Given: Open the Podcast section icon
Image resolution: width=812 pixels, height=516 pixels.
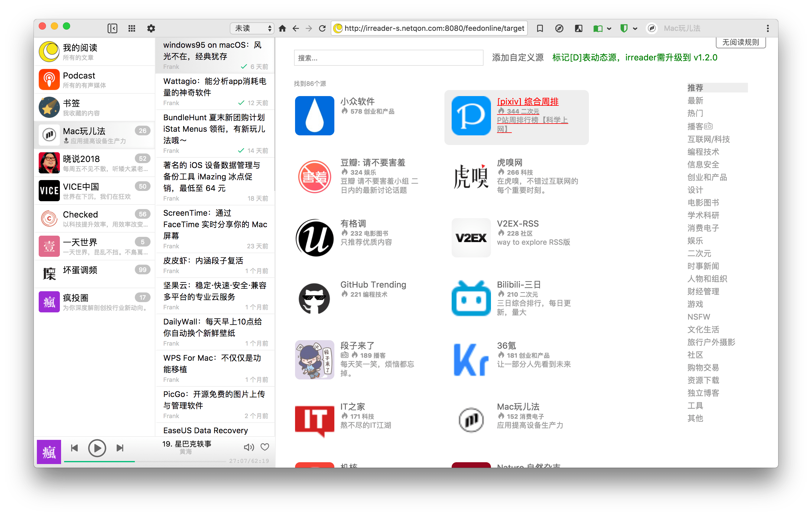Looking at the screenshot, I should click(x=49, y=79).
